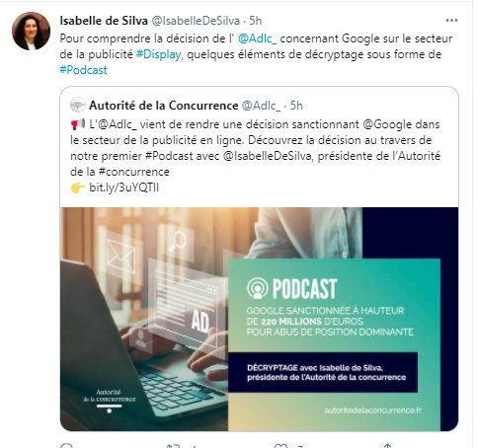Open the bit.ly/3uYQTII link
The image size is (479, 448).
click(x=124, y=187)
